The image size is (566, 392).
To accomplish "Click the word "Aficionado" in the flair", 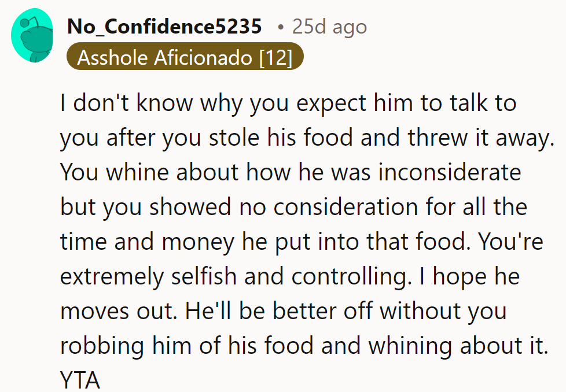I will pyautogui.click(x=204, y=58).
